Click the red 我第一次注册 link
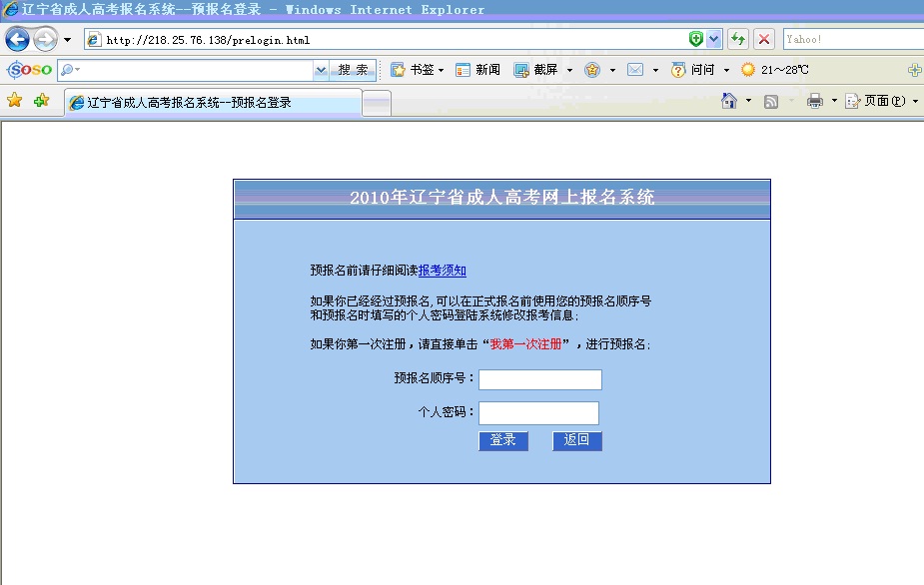 click(525, 344)
